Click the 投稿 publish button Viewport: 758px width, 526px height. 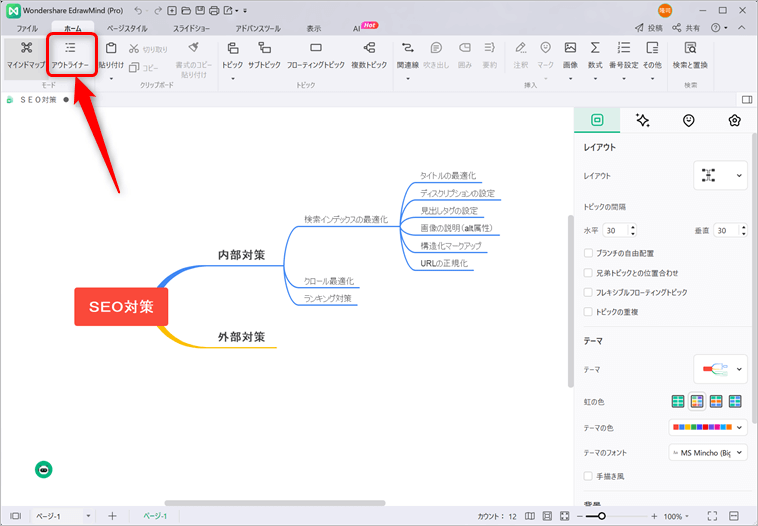click(x=648, y=29)
